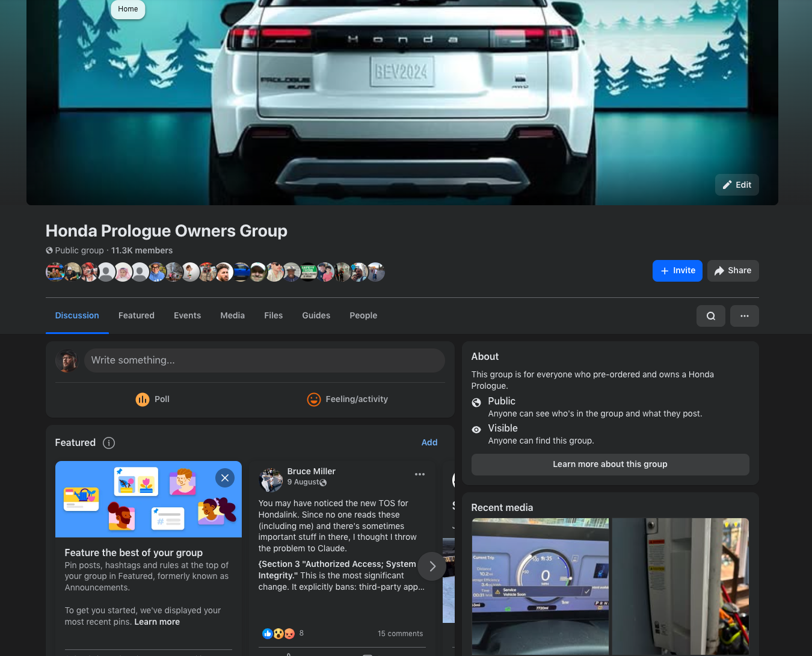Open your profile picture beside composer

[67, 360]
